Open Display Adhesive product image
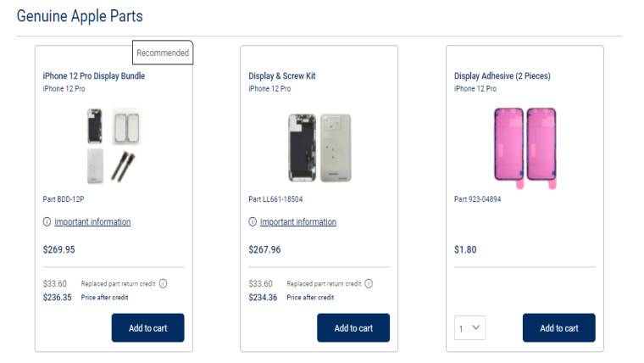The height and width of the screenshot is (363, 644). click(525, 146)
